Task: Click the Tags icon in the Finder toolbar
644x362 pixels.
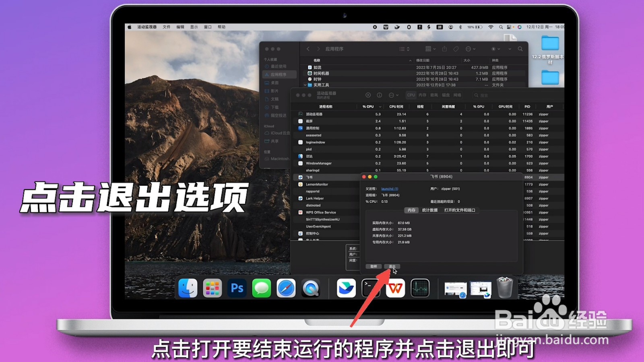Action: pyautogui.click(x=456, y=49)
